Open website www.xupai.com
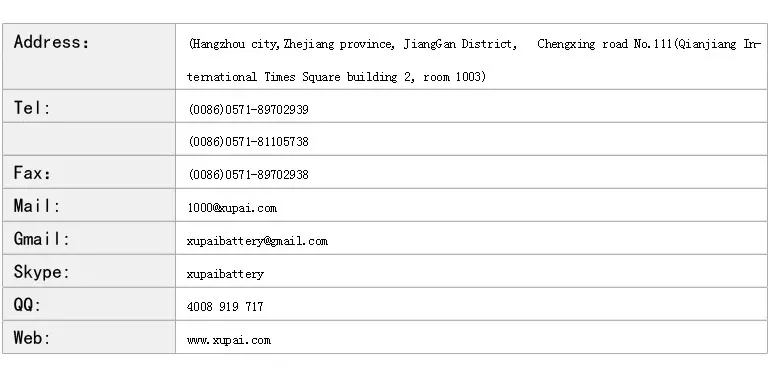Image resolution: width=770 pixels, height=373 pixels. click(229, 340)
